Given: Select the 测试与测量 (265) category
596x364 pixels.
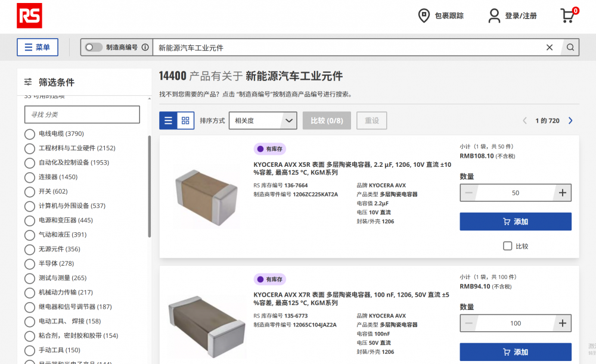Looking at the screenshot, I should point(30,278).
